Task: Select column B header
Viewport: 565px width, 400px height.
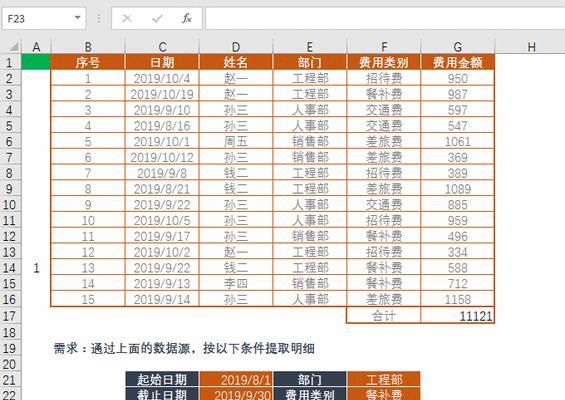Action: (x=88, y=47)
